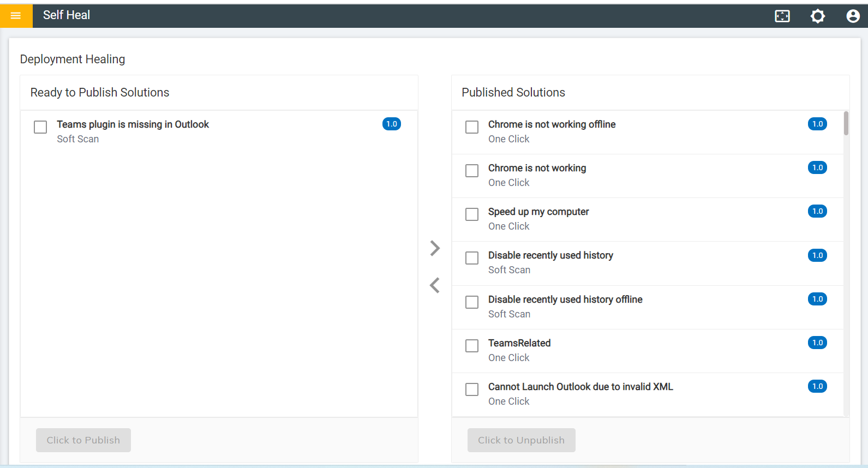Click left arrow to move solutions back

(x=435, y=285)
